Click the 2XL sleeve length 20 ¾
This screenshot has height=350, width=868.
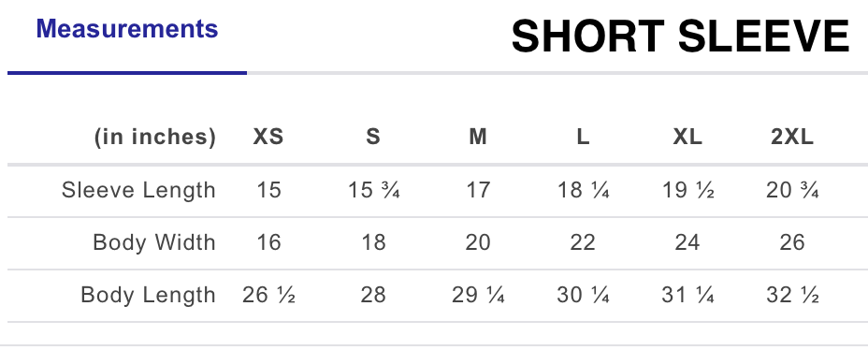tap(792, 191)
